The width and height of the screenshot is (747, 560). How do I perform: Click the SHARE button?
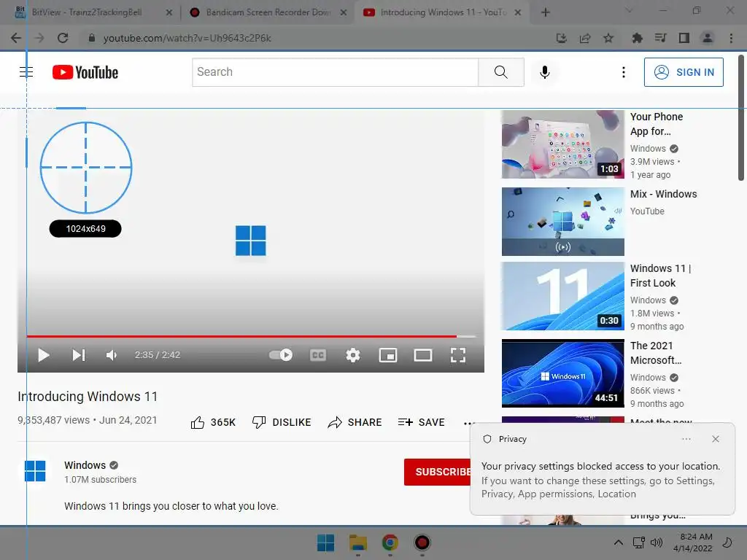(355, 422)
